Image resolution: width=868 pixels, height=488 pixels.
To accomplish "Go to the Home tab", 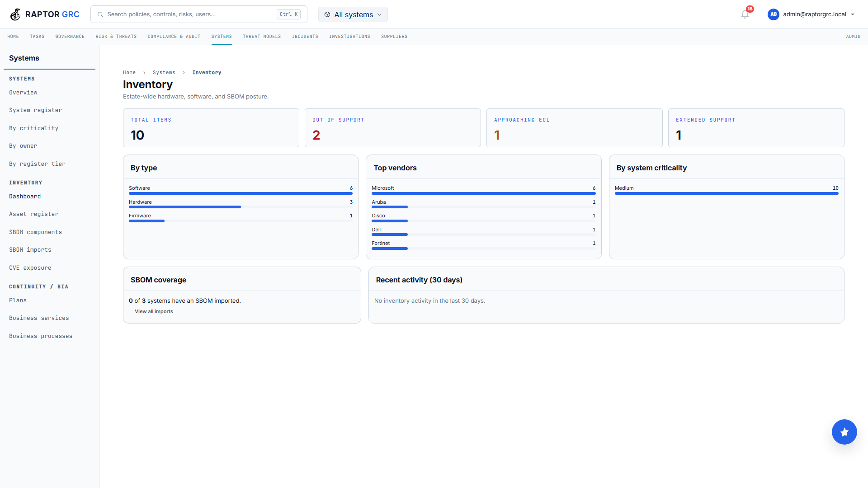I will [x=13, y=37].
